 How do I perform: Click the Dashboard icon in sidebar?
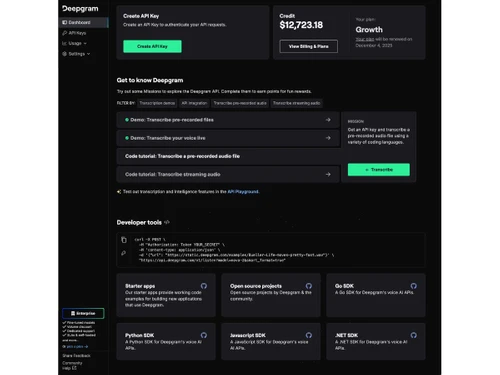[x=65, y=22]
